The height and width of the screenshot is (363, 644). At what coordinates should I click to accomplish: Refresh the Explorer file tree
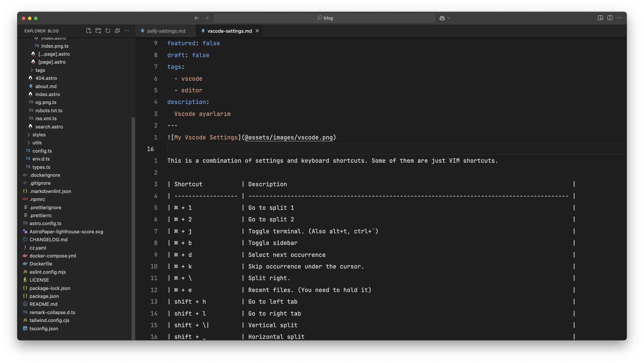click(x=108, y=31)
